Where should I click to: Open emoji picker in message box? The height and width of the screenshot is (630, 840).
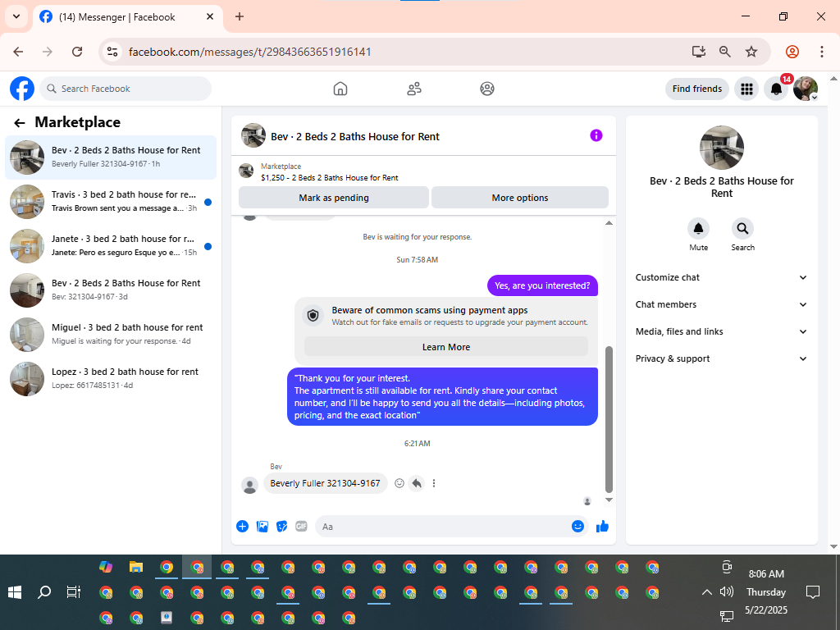click(577, 526)
